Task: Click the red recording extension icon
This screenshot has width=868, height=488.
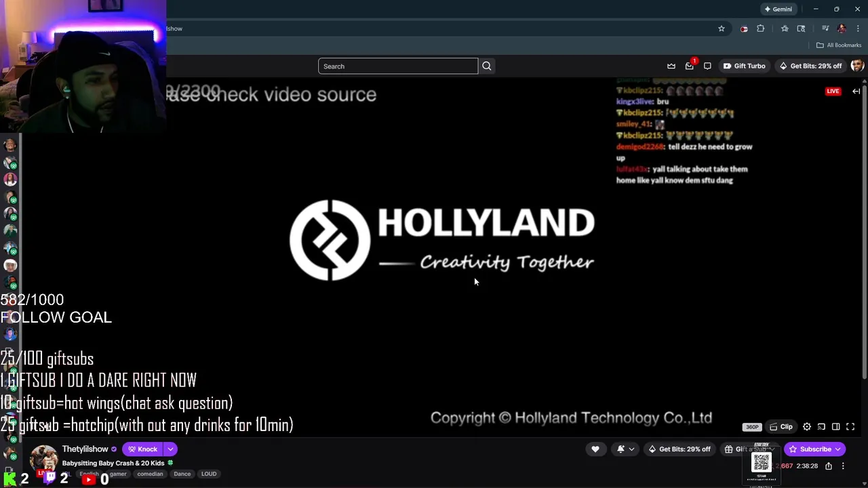Action: pyautogui.click(x=744, y=28)
